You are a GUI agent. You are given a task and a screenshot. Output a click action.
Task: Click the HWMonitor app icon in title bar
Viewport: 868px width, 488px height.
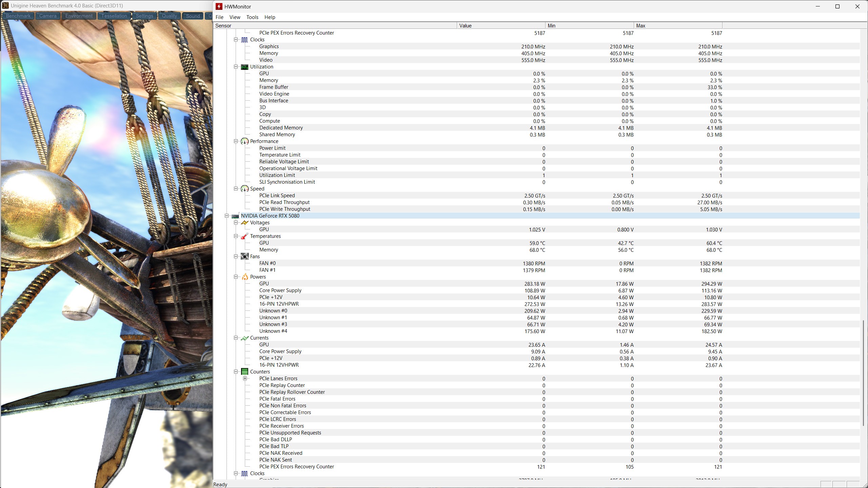(219, 6)
